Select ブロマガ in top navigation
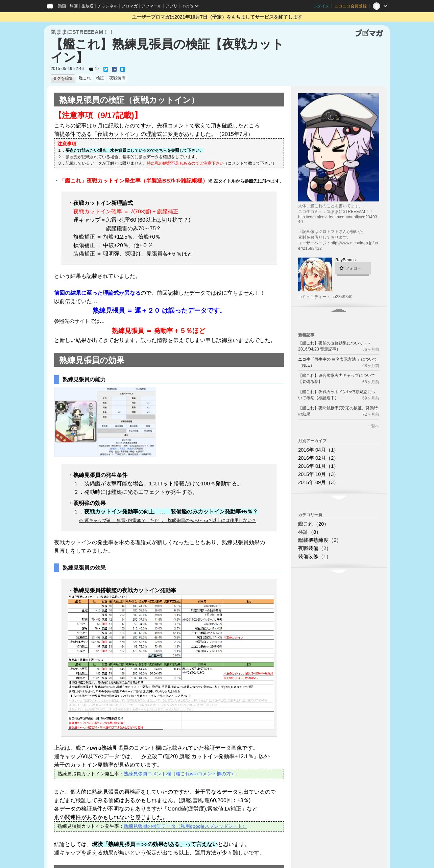Image resolution: width=434 pixels, height=868 pixels. (129, 6)
